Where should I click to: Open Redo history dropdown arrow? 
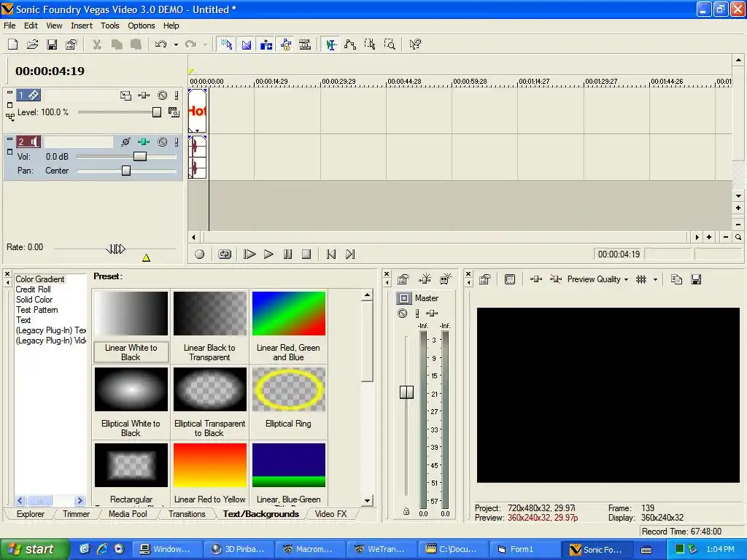coord(205,44)
